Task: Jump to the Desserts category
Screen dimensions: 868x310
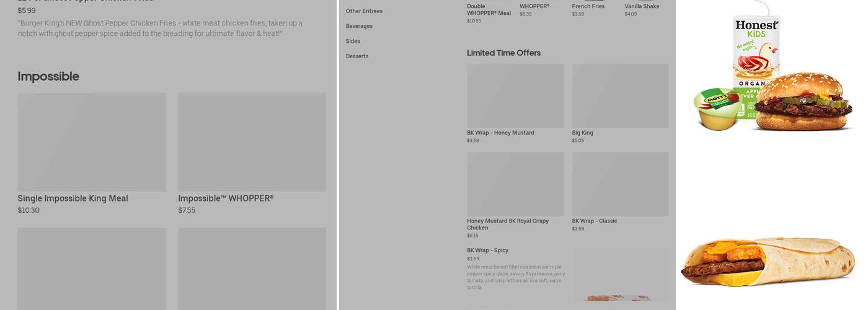Action: 357,56
